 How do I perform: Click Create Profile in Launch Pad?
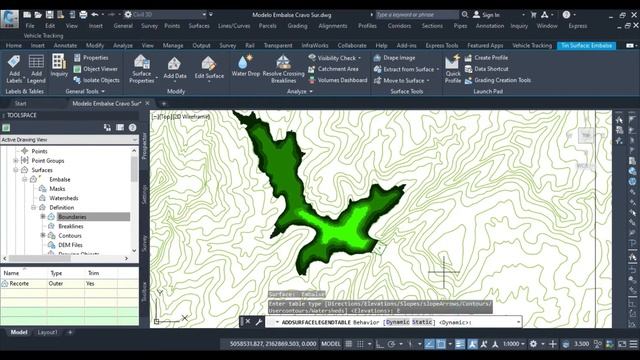click(486, 58)
